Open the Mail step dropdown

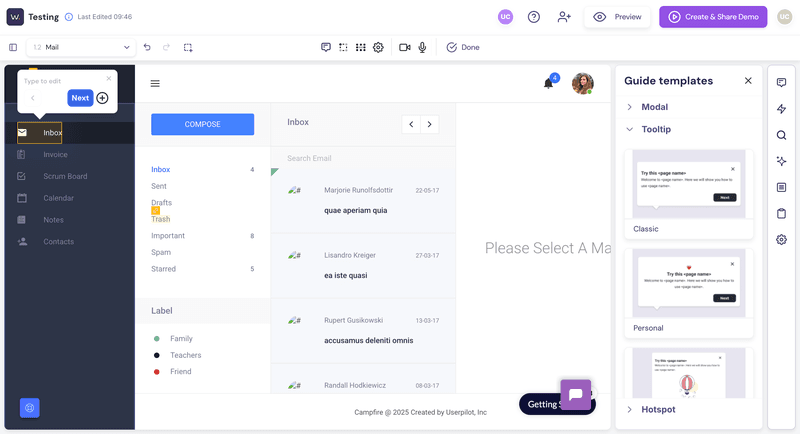pos(82,47)
